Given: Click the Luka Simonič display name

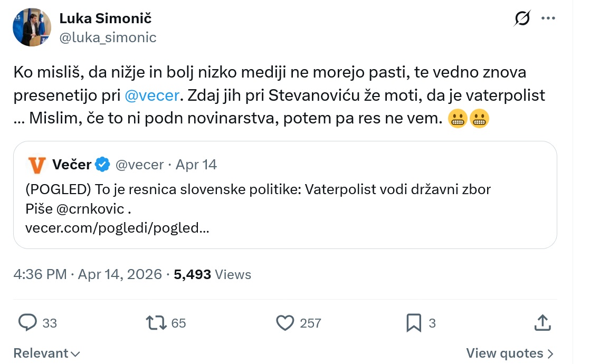Looking at the screenshot, I should [x=106, y=18].
